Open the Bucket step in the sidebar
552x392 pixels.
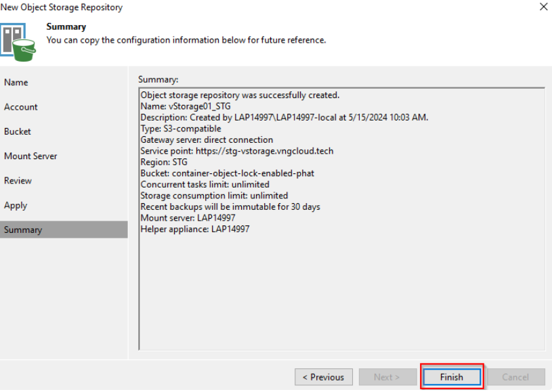(x=18, y=131)
